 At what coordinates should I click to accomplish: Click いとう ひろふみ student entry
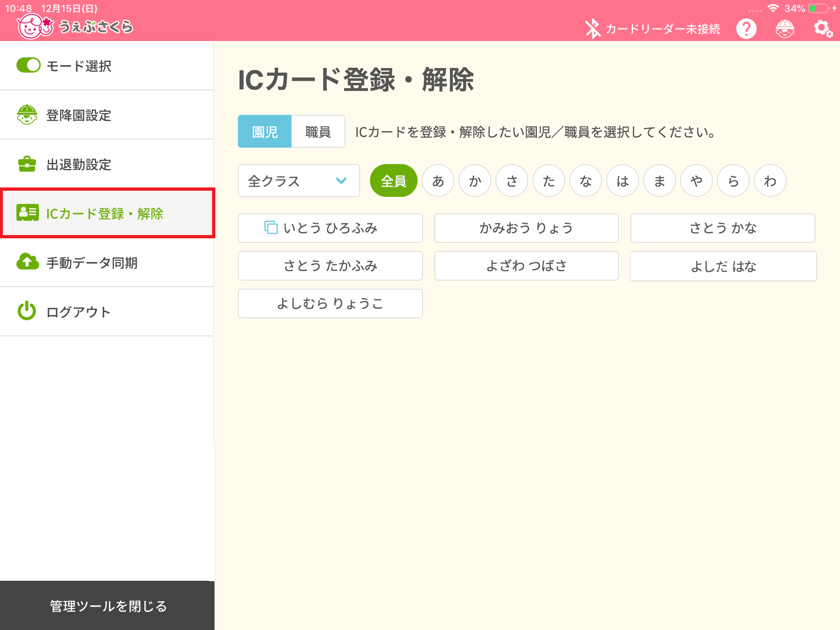(x=329, y=228)
